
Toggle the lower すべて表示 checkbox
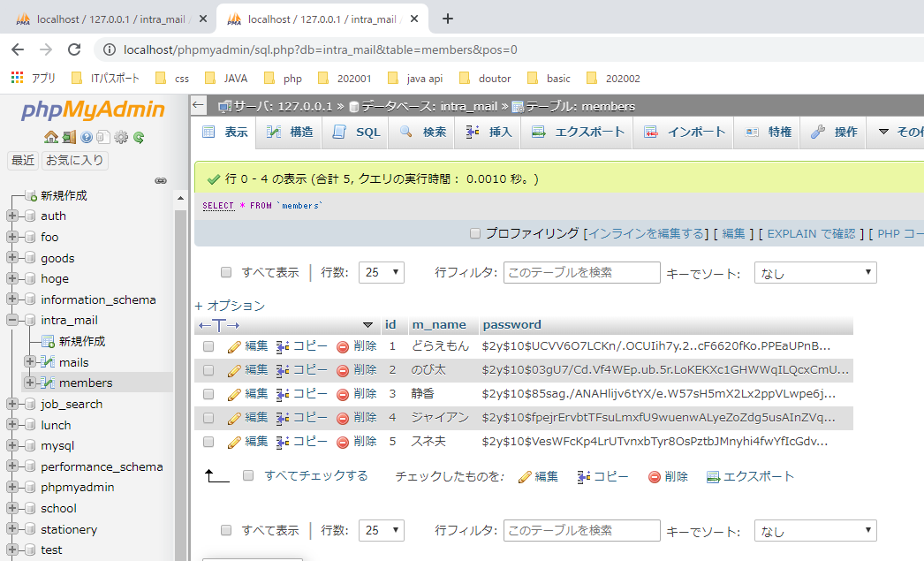pyautogui.click(x=225, y=530)
